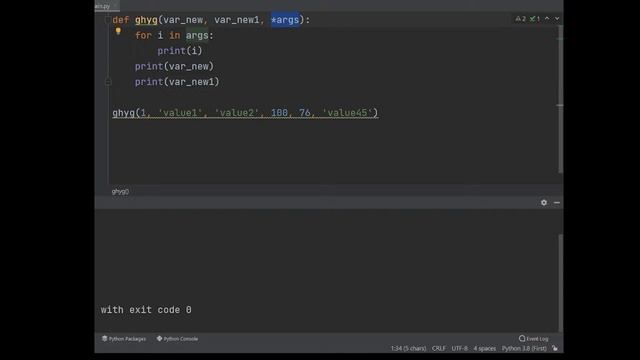Click the 108 number argument
640x360 pixels.
coord(280,113)
